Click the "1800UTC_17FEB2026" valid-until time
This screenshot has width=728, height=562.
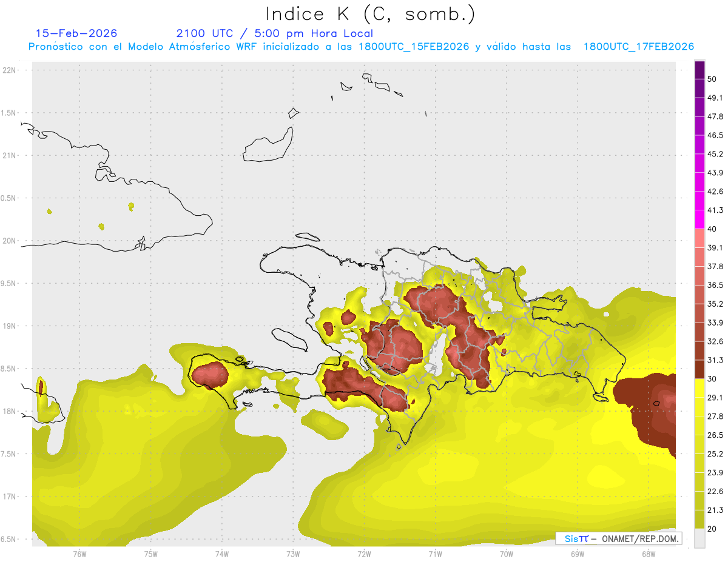[639, 47]
